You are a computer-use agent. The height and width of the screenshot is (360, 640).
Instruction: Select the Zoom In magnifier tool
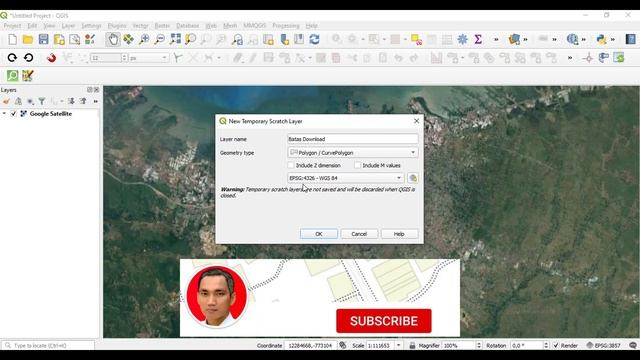pos(144,40)
